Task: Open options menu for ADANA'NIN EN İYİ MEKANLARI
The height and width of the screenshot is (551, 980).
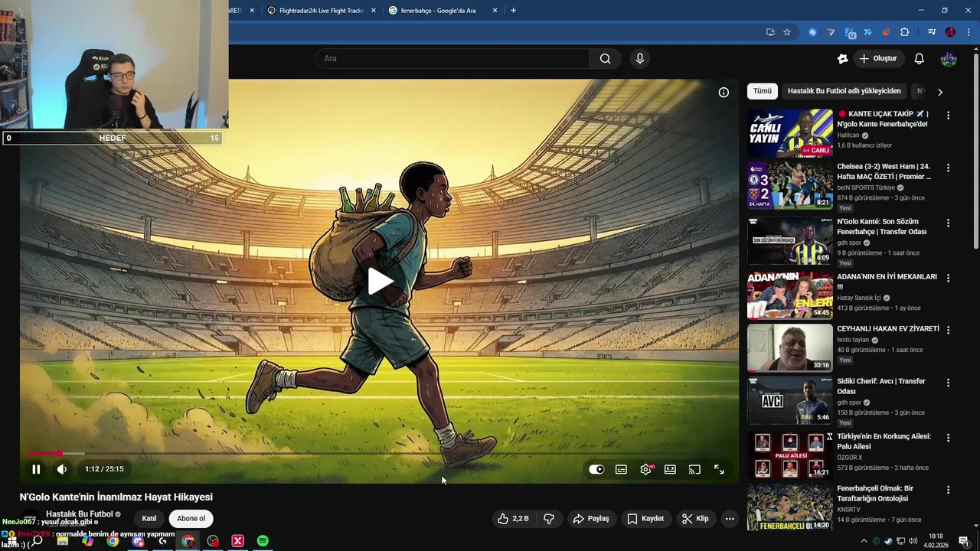Action: (948, 278)
